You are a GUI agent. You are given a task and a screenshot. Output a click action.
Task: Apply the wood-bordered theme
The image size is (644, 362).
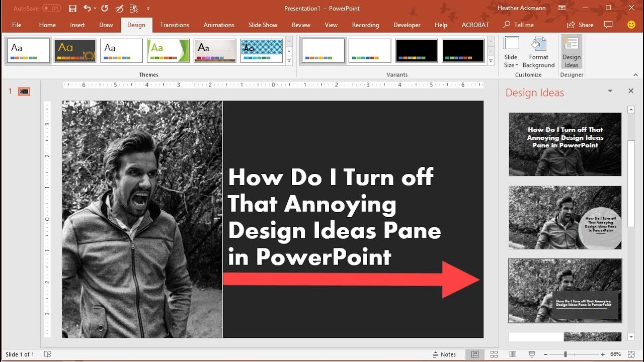coord(215,51)
